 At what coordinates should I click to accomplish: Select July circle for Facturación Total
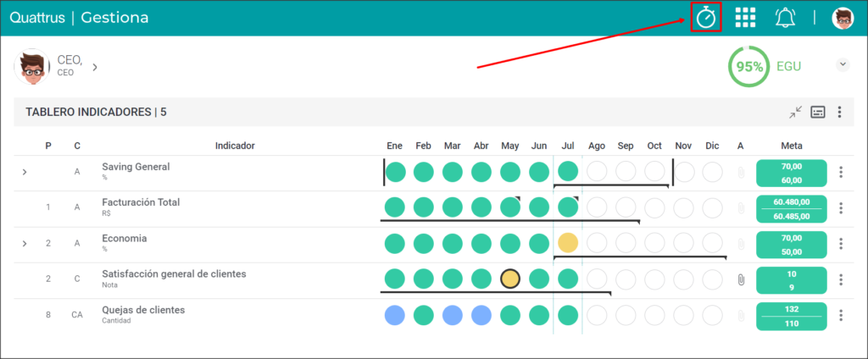568,208
